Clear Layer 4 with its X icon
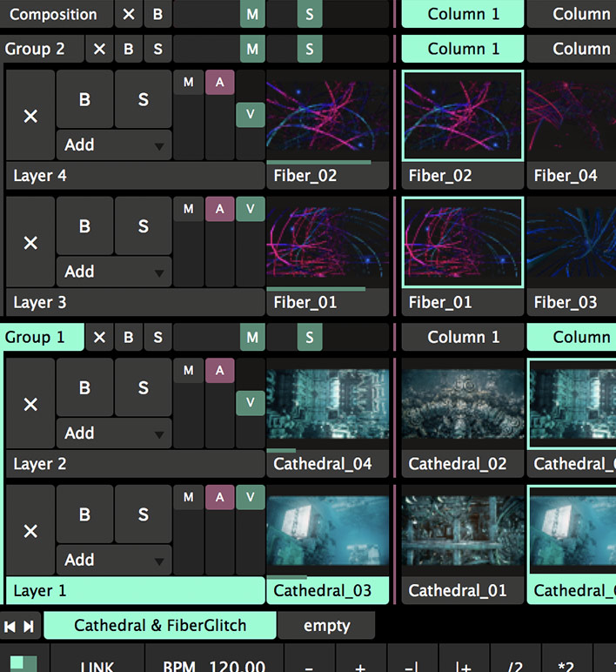Image resolution: width=616 pixels, height=672 pixels. coord(30,116)
